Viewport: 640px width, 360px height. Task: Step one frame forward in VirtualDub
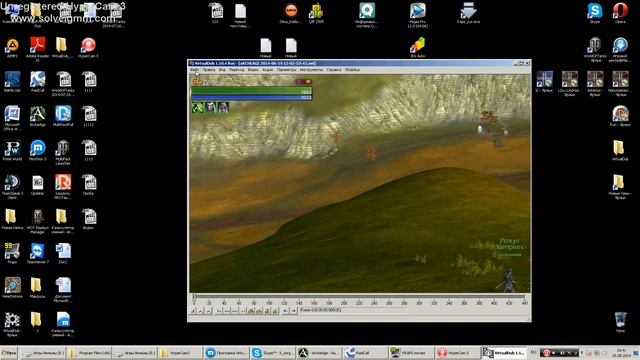point(235,311)
